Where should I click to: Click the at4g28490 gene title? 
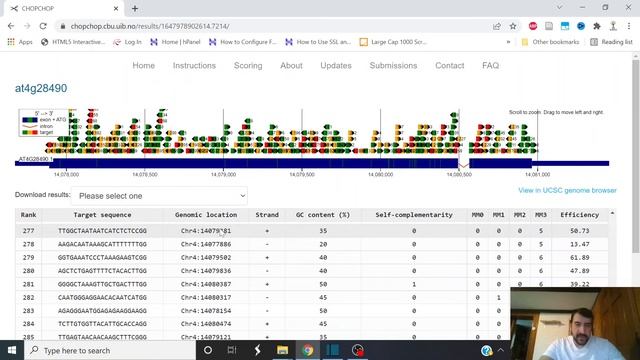(41, 88)
